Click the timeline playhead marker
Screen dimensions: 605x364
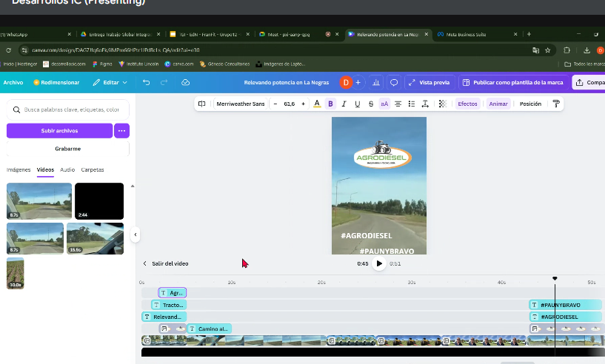[x=555, y=279]
